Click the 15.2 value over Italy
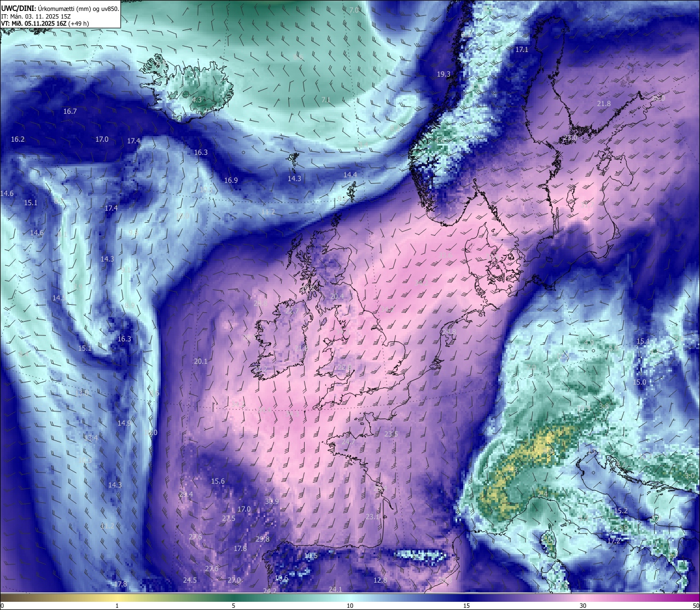The height and width of the screenshot is (610, 700). point(621,510)
